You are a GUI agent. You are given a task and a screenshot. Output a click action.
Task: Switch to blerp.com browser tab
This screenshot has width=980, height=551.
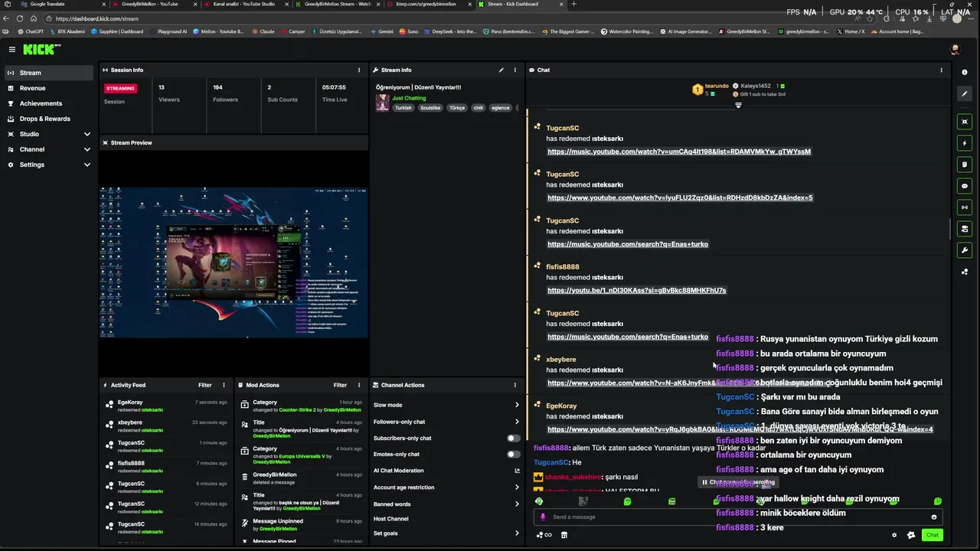click(x=426, y=4)
